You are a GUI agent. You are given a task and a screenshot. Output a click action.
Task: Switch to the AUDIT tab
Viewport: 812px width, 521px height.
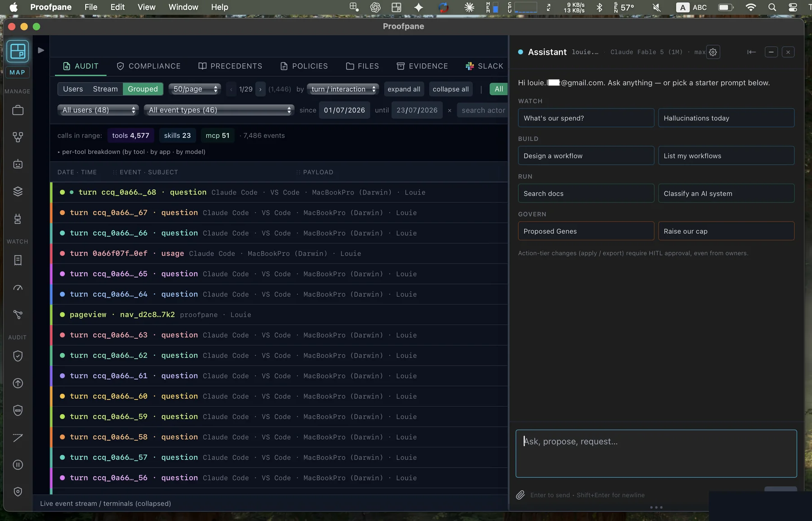coord(81,66)
